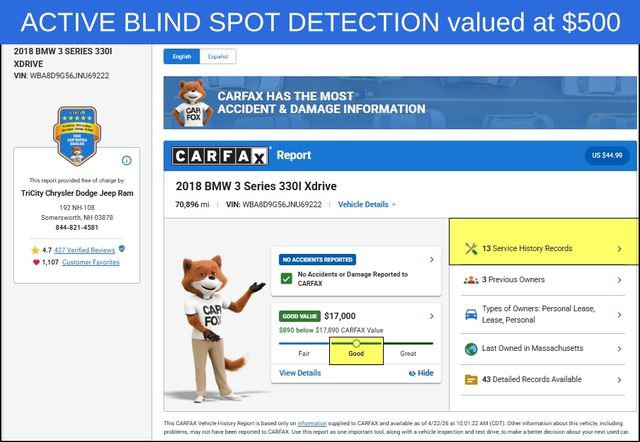
Task: Click the View Details link
Action: click(x=300, y=373)
